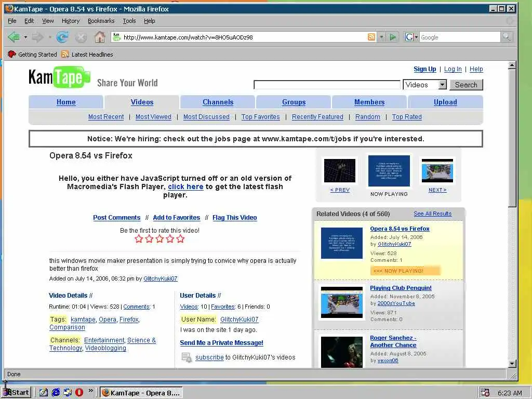Image resolution: width=532 pixels, height=399 pixels.
Task: Open the Getting Started bookmark
Action: click(x=32, y=54)
